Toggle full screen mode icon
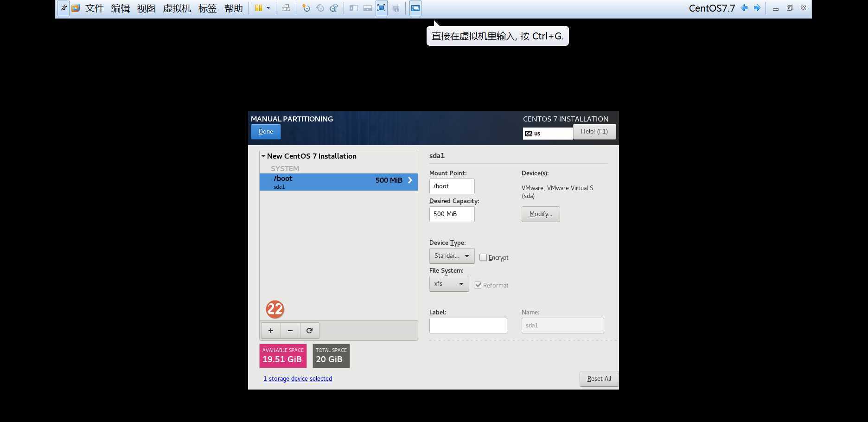 (x=382, y=8)
